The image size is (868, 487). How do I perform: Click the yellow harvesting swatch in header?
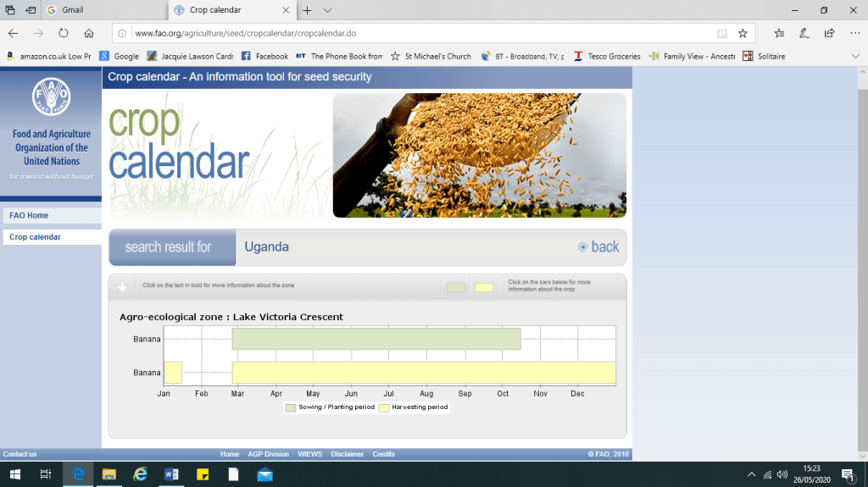(484, 287)
